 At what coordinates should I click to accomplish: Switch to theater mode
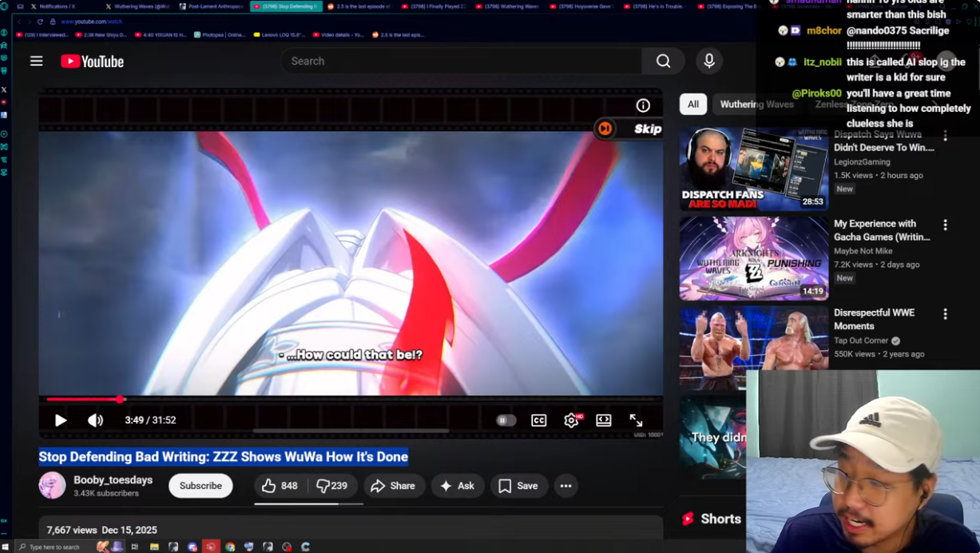(604, 420)
